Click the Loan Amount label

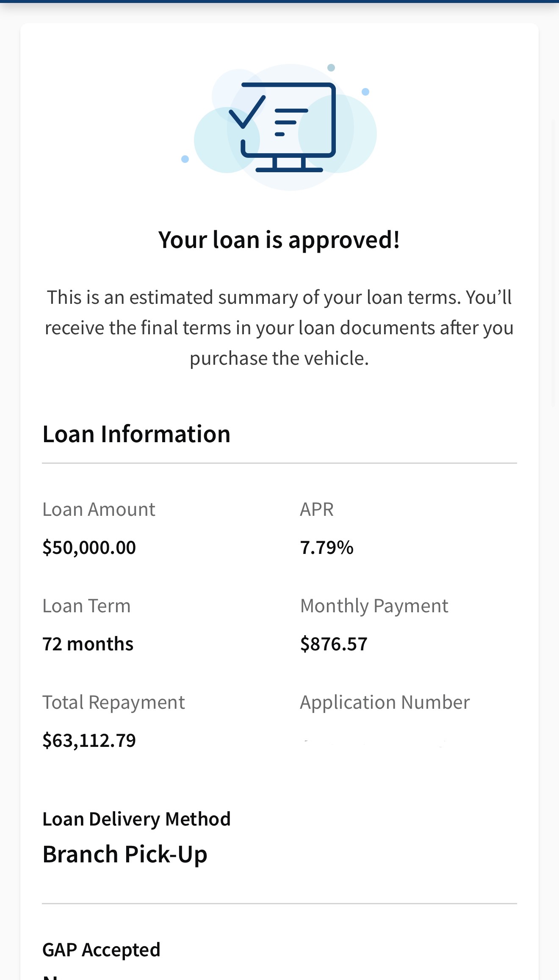[x=99, y=509]
